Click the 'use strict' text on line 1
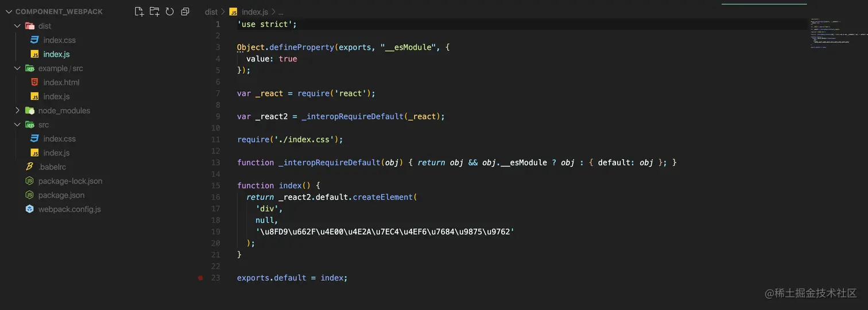 coord(265,24)
